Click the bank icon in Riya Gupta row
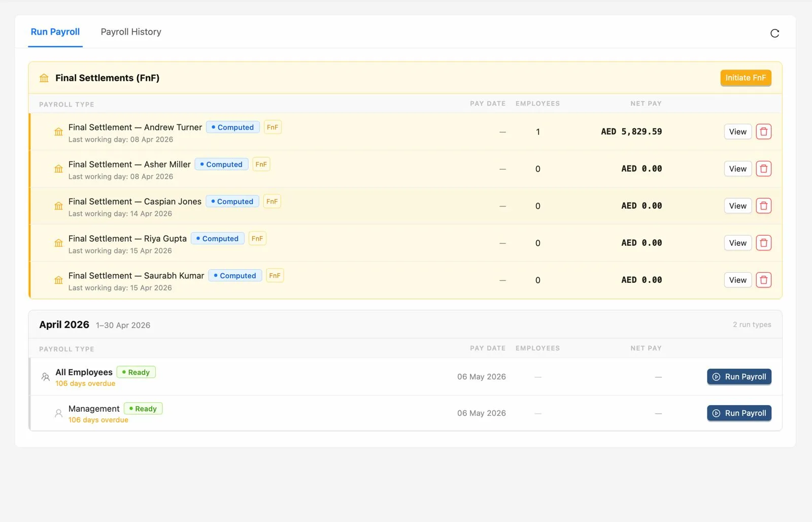Viewport: 812px width, 522px height. (59, 243)
